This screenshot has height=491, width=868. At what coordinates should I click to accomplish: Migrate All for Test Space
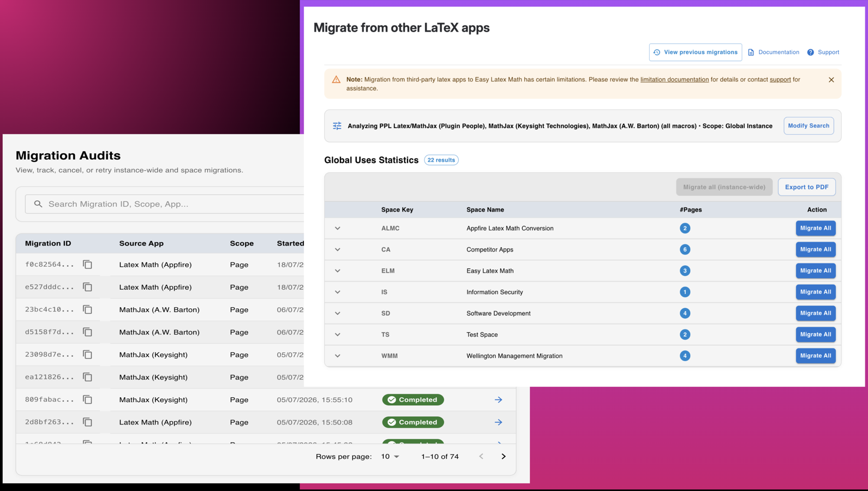(816, 334)
